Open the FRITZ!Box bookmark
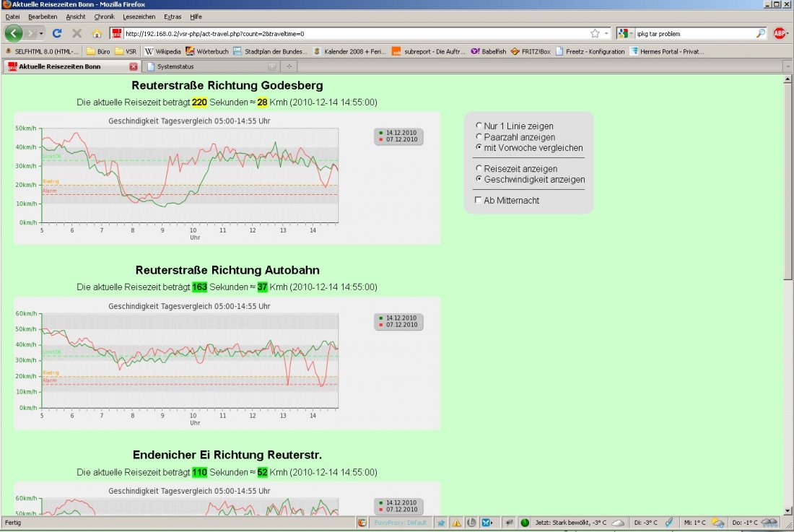The image size is (794, 532). [531, 51]
